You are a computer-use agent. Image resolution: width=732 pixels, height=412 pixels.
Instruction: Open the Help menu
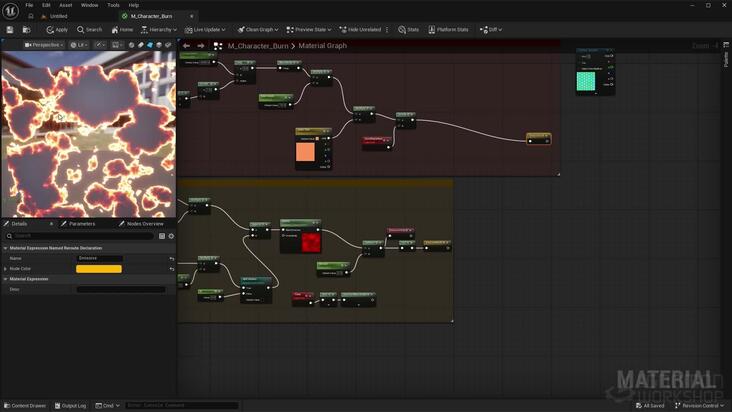(x=134, y=5)
